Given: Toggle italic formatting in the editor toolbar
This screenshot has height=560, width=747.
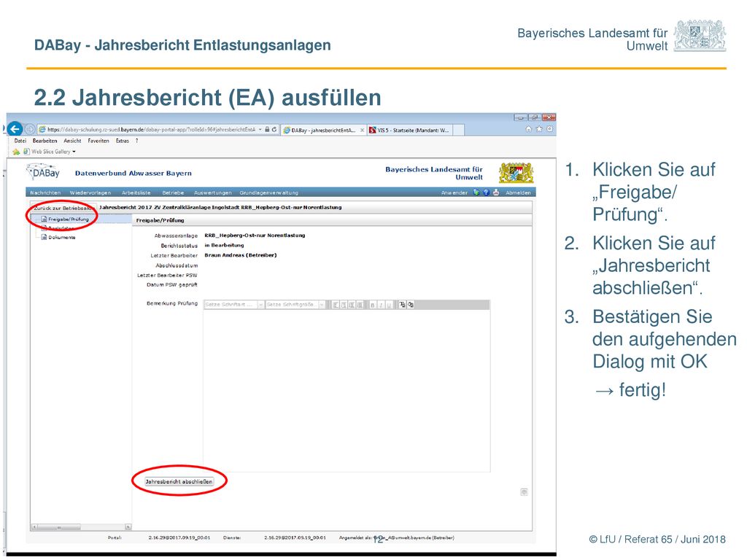Looking at the screenshot, I should pyautogui.click(x=381, y=305).
